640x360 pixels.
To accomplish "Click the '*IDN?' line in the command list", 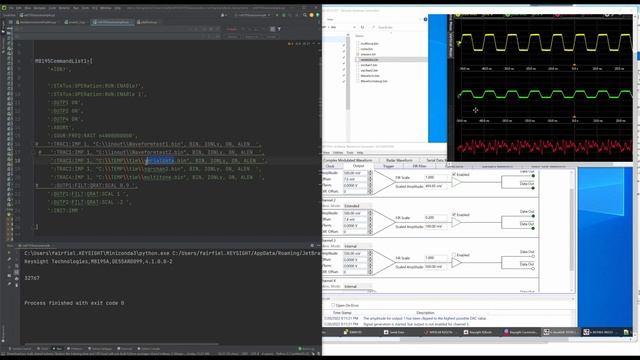I will point(60,69).
